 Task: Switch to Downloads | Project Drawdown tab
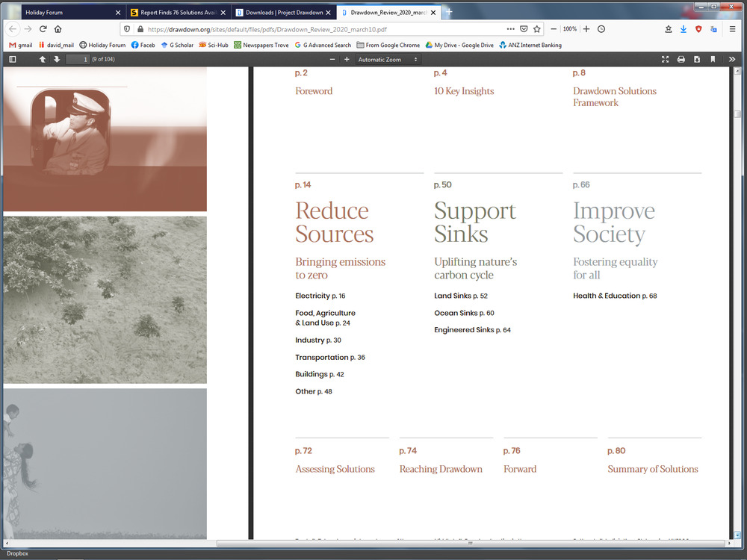(x=284, y=13)
